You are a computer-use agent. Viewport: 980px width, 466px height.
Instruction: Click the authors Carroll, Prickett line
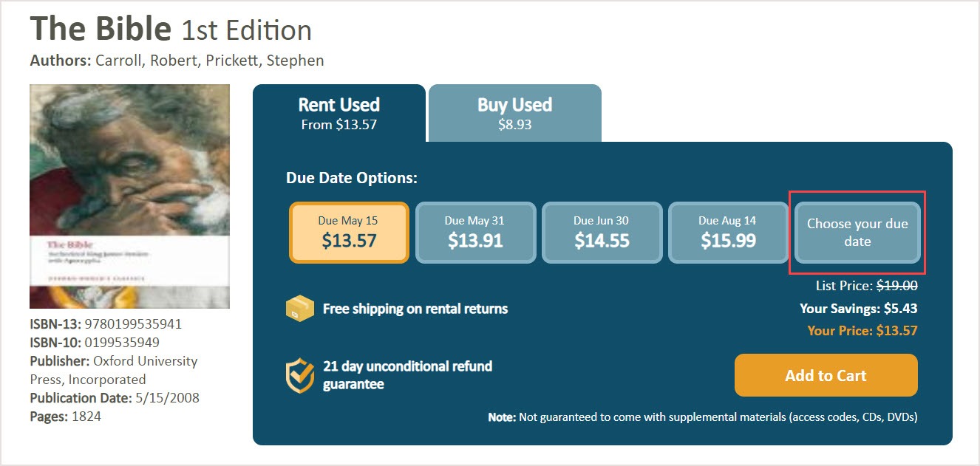(177, 61)
